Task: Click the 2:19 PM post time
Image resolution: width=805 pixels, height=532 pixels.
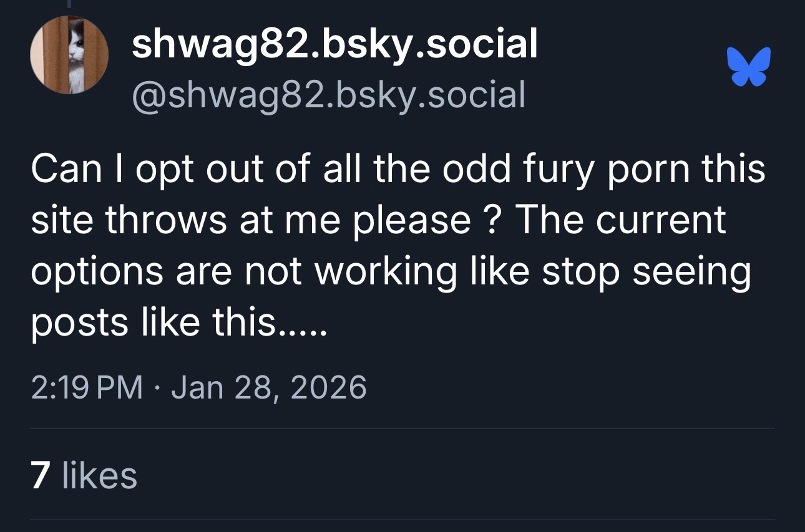Action: pyautogui.click(x=87, y=387)
